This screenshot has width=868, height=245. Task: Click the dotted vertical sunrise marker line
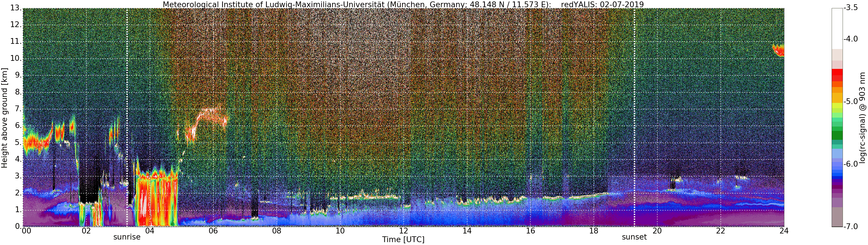[x=127, y=117]
